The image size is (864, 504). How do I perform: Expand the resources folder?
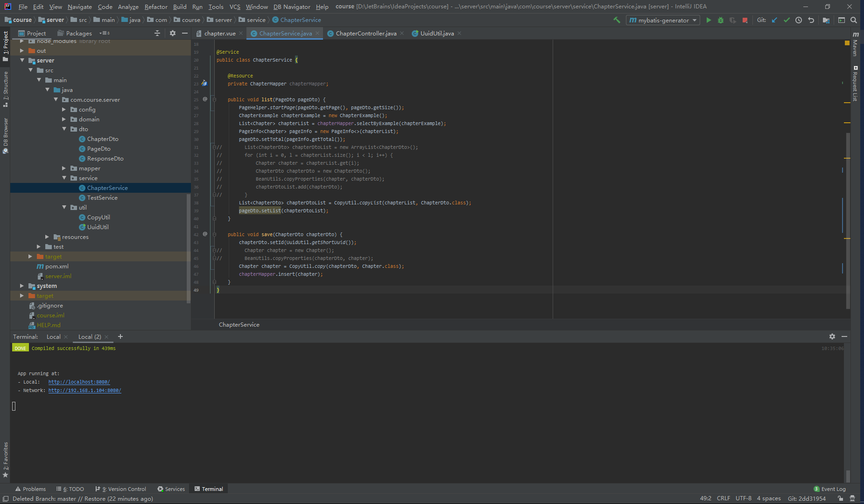[47, 237]
